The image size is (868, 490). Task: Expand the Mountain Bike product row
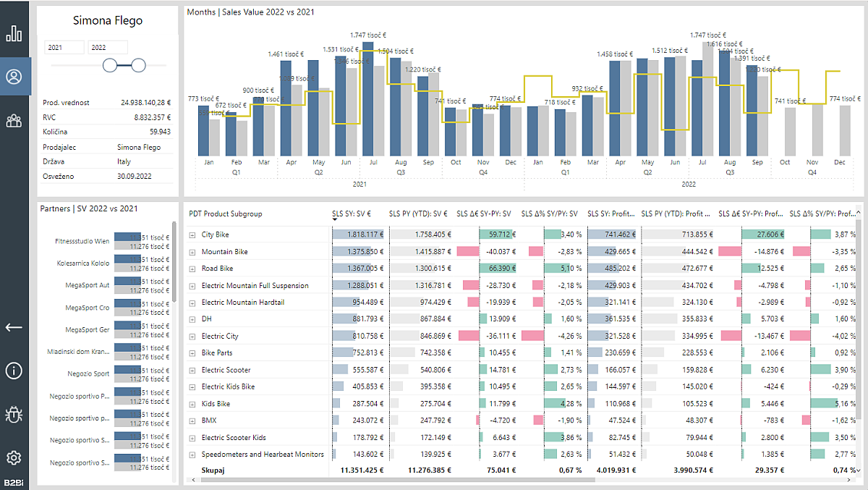click(192, 251)
